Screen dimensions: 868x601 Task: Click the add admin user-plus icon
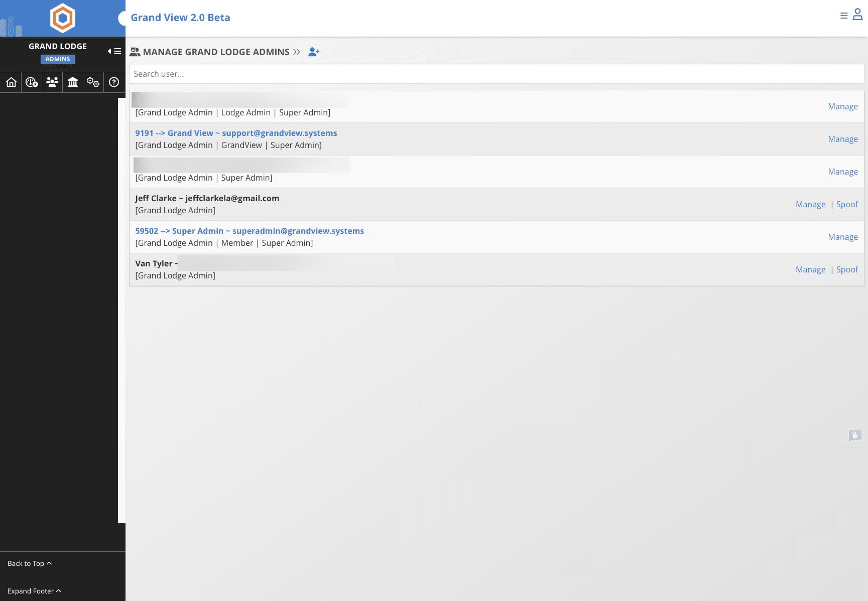point(314,52)
